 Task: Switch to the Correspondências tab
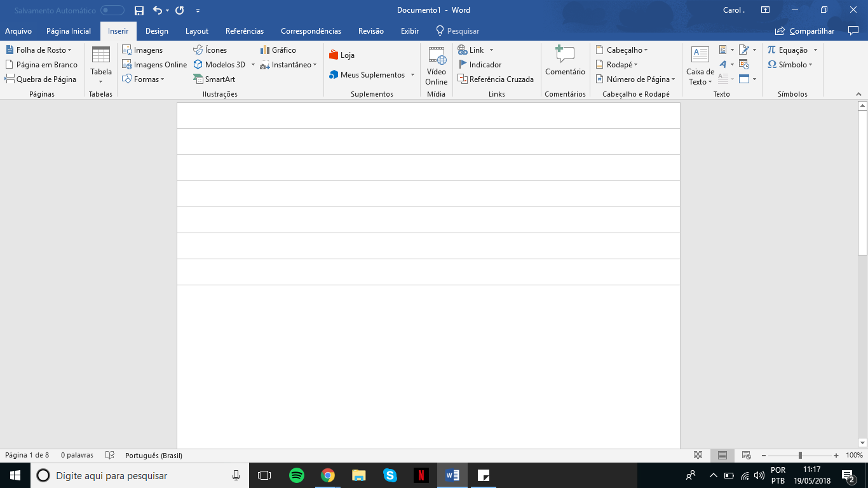(311, 30)
